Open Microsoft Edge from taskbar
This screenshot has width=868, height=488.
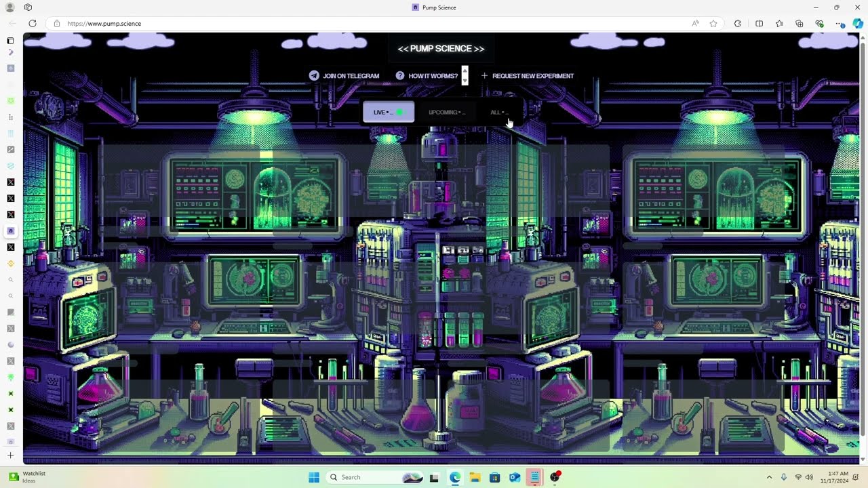click(454, 477)
